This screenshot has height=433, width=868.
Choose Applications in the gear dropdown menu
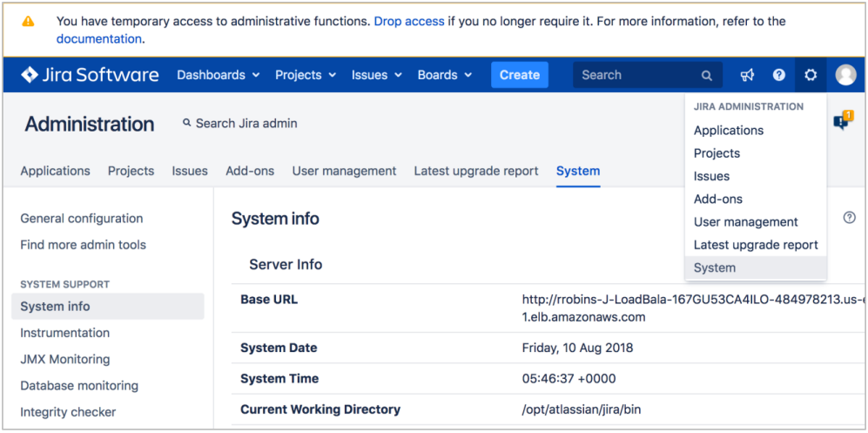click(x=756, y=131)
